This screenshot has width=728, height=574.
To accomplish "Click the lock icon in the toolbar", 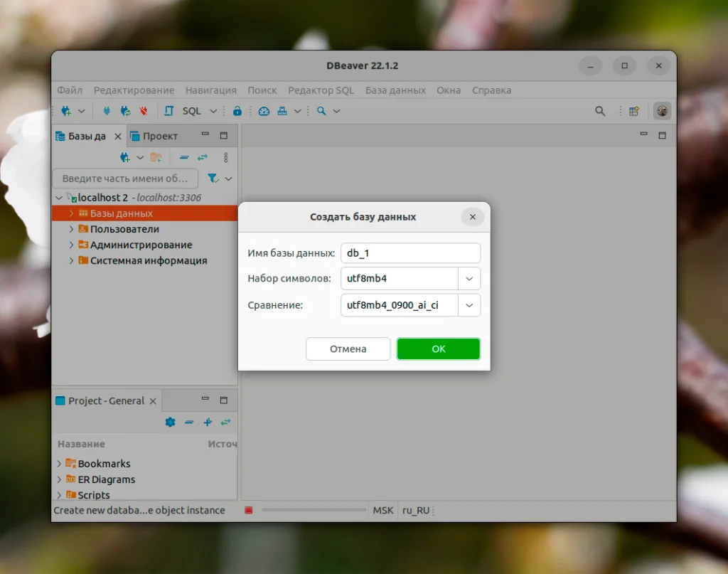I will click(x=237, y=110).
